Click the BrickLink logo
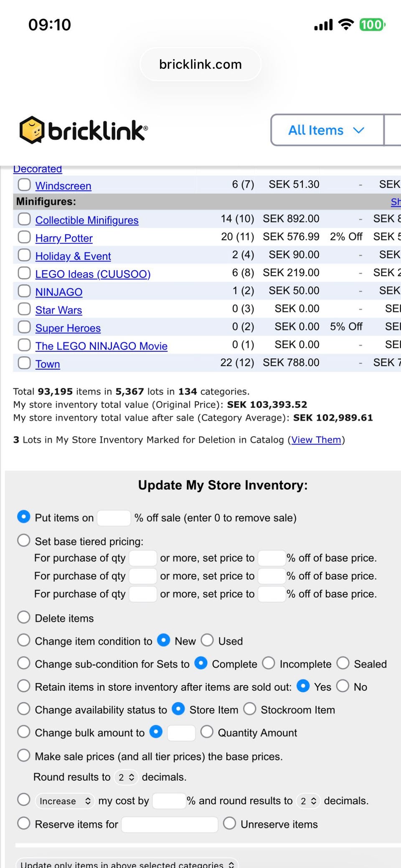Screen dimensions: 401x868 tap(84, 130)
